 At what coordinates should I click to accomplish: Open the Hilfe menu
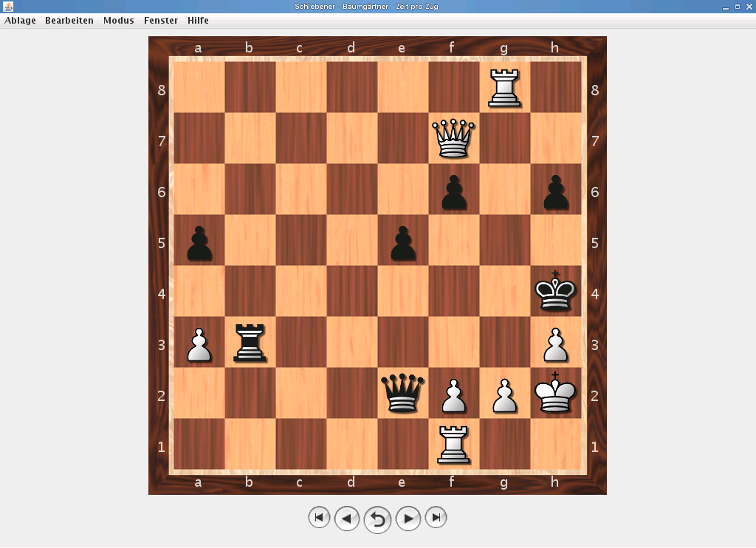click(x=198, y=21)
